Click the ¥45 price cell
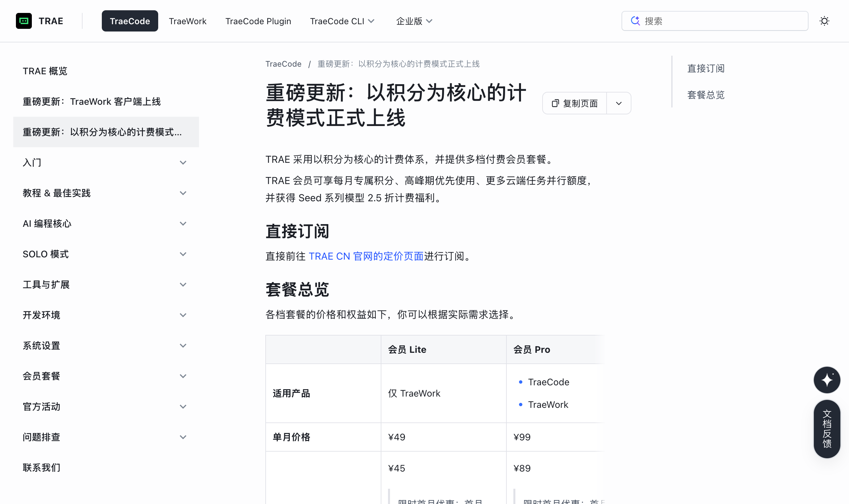849x504 pixels. pyautogui.click(x=396, y=468)
